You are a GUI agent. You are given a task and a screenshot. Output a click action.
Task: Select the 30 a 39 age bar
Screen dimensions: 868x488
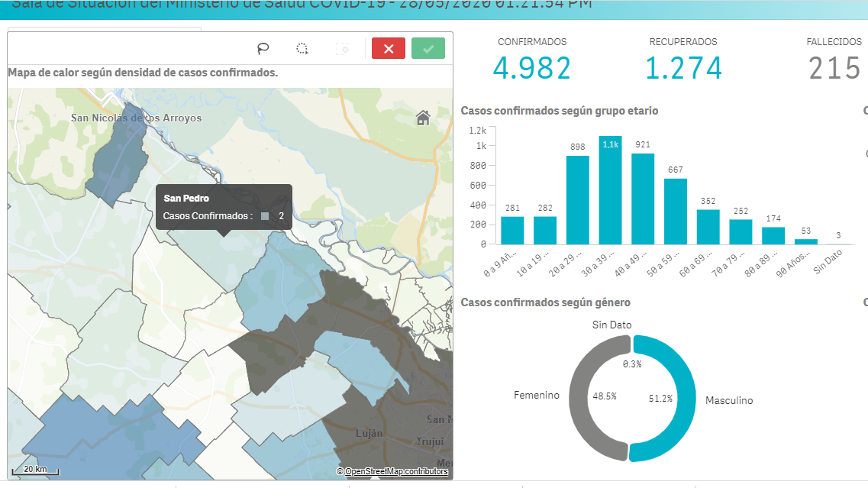tap(610, 191)
